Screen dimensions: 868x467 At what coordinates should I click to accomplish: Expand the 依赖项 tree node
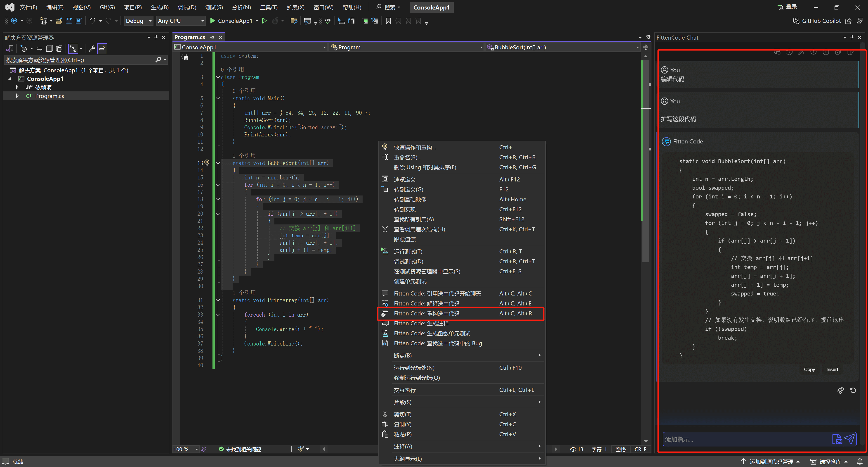tap(17, 87)
